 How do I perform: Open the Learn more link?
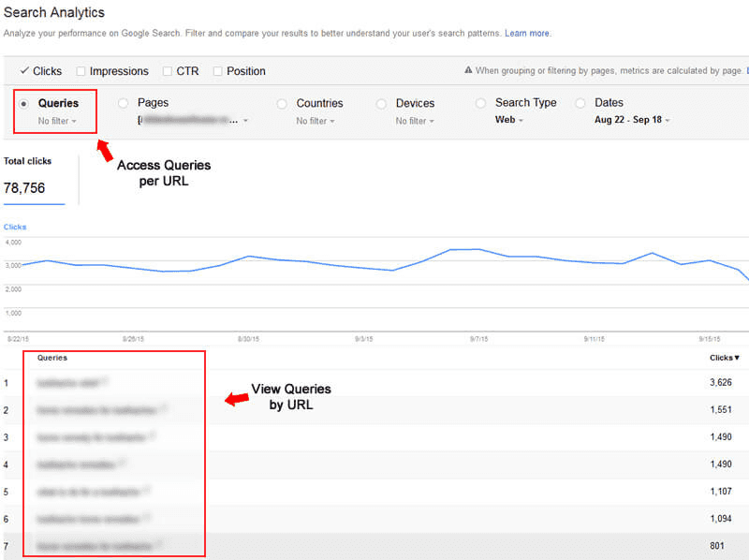click(527, 33)
